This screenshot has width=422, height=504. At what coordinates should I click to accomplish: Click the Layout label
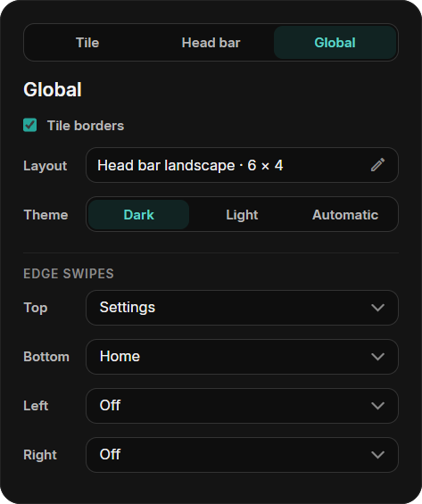[x=45, y=166]
